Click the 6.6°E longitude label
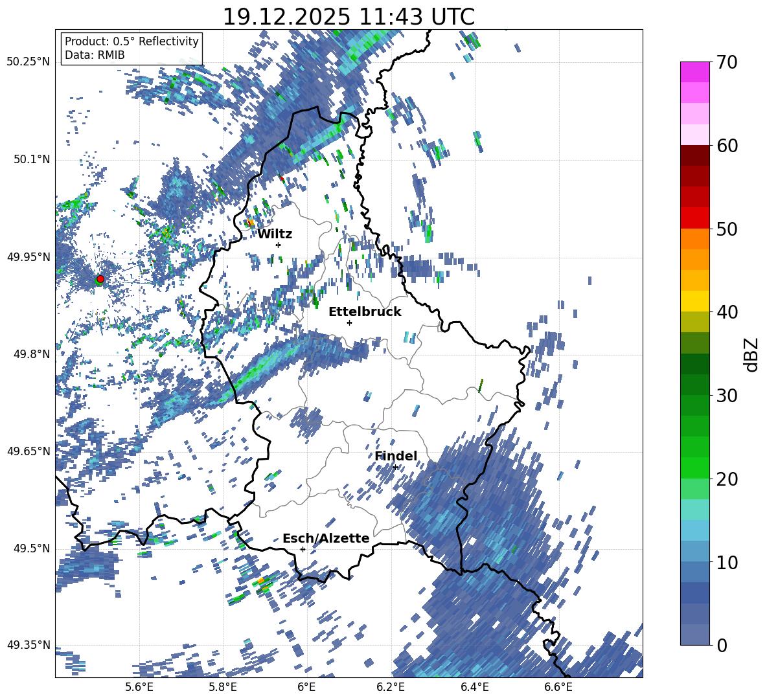Viewport: 767px width, 700px height. tap(558, 687)
